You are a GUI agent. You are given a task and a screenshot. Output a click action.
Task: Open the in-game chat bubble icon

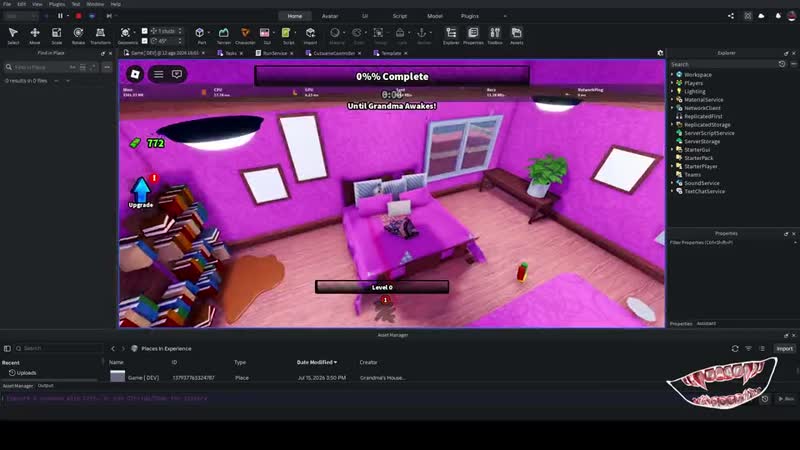(x=177, y=74)
